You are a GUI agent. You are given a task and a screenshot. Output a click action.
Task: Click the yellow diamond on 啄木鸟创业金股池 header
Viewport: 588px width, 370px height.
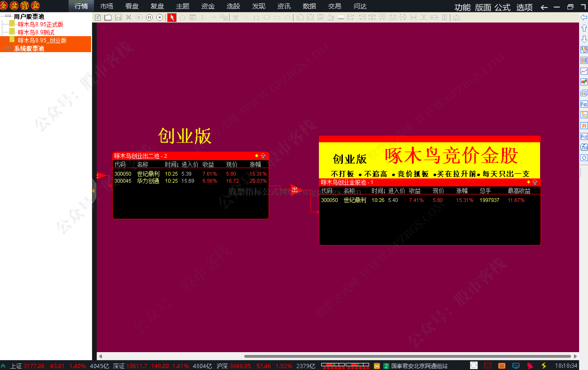tap(528, 182)
